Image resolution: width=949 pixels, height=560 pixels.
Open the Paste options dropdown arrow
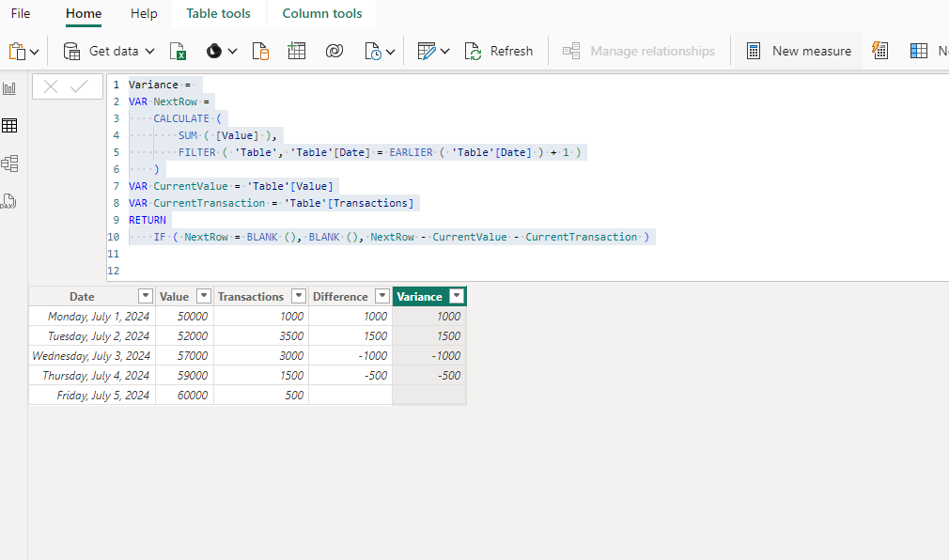pyautogui.click(x=35, y=52)
